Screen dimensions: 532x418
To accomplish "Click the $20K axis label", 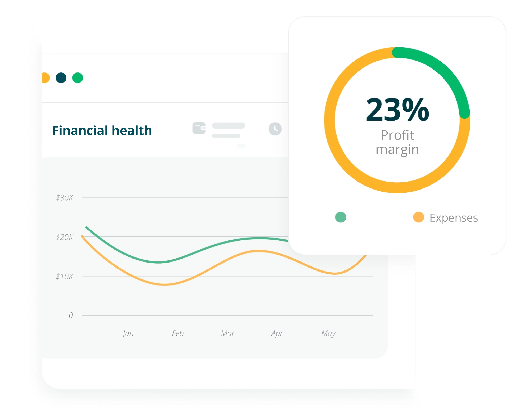I will pyautogui.click(x=64, y=237).
